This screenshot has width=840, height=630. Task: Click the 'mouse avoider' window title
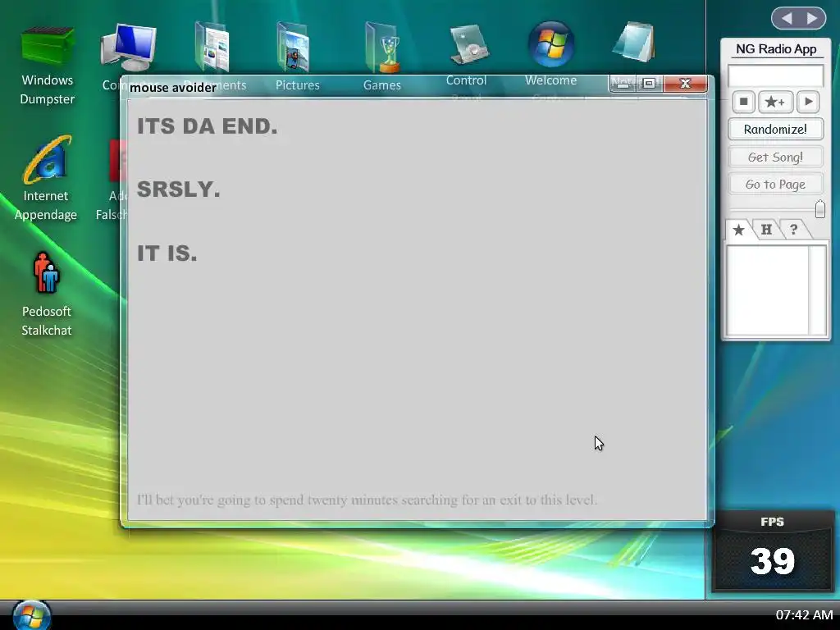point(173,87)
